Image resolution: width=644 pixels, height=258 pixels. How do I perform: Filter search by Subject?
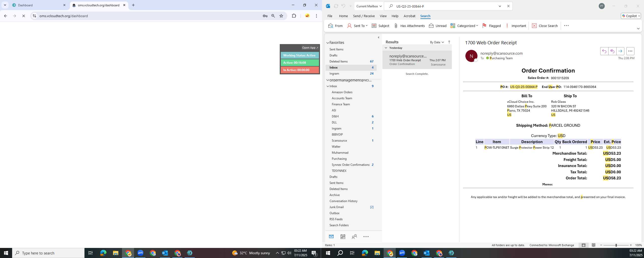tap(380, 26)
